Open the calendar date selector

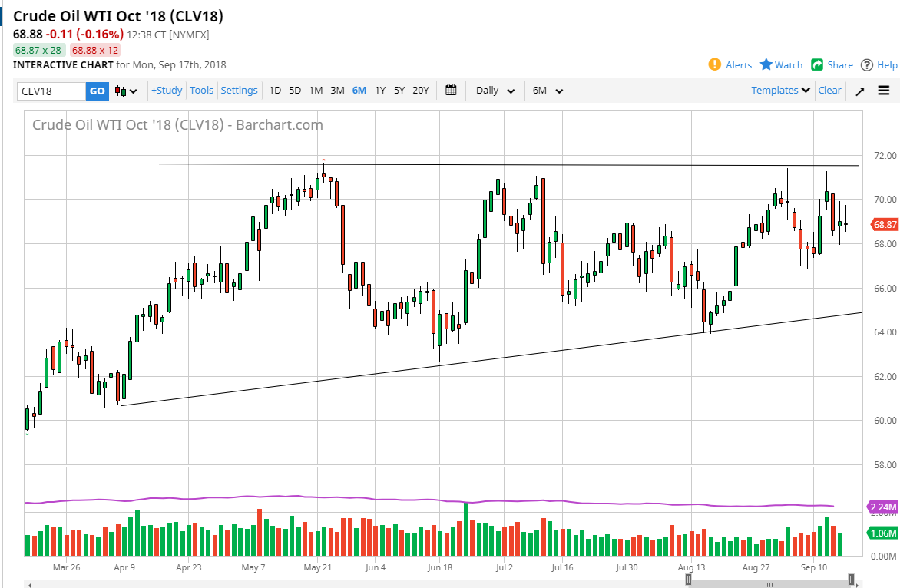point(451,90)
